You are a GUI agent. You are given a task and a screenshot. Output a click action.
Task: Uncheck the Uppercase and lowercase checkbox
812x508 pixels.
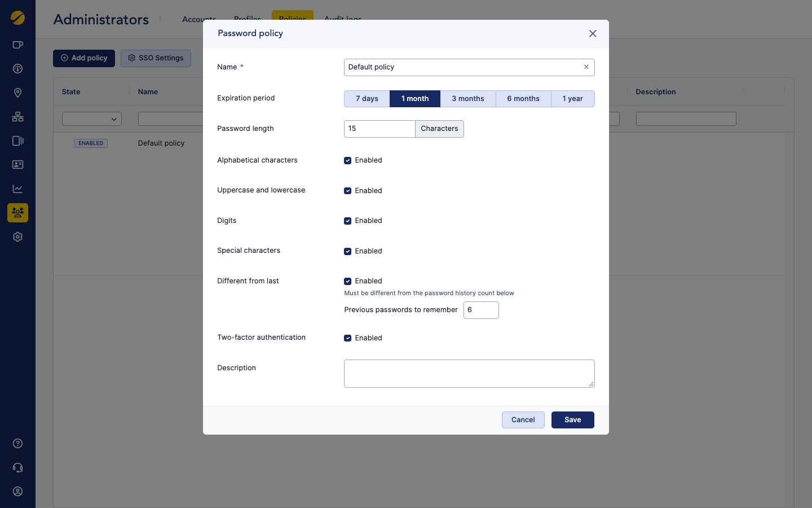(348, 190)
